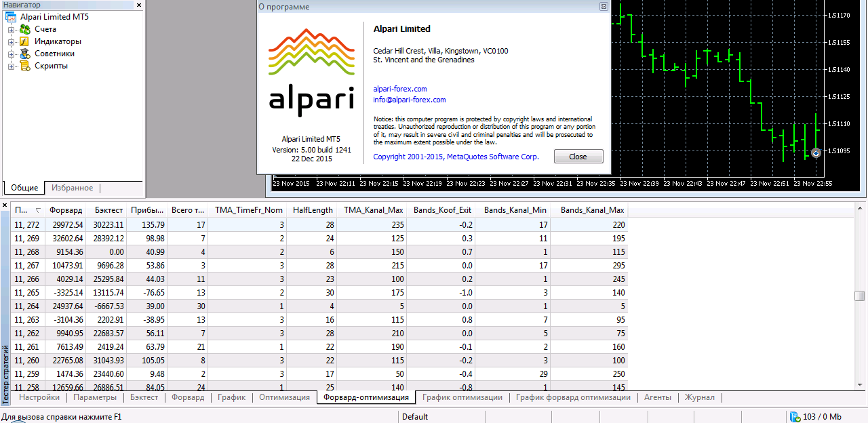
Task: Open the alpari-forex.com link
Action: 400,89
